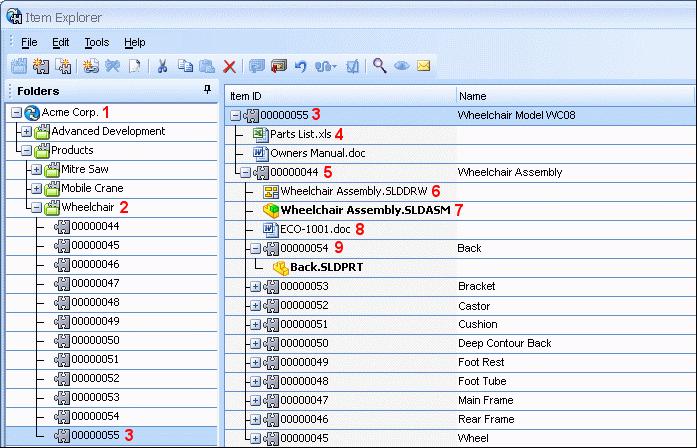Select Parts List.xls file
The height and width of the screenshot is (448, 697).
[300, 134]
